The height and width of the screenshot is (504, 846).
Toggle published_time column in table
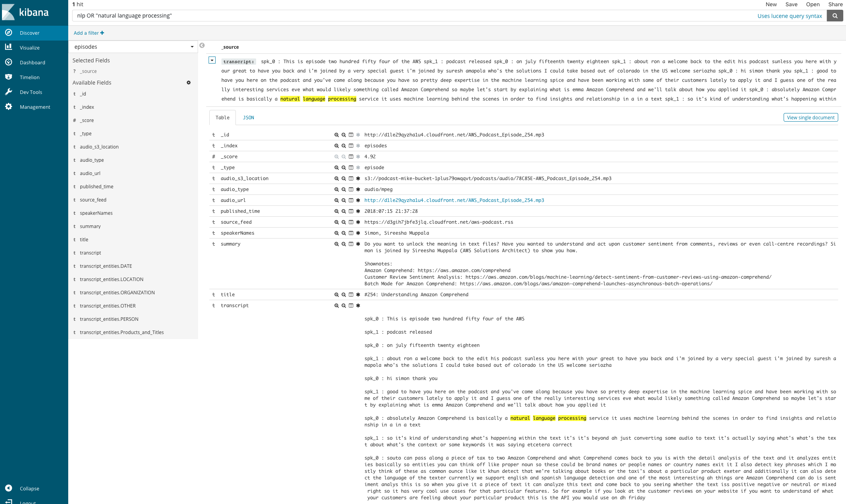[351, 211]
